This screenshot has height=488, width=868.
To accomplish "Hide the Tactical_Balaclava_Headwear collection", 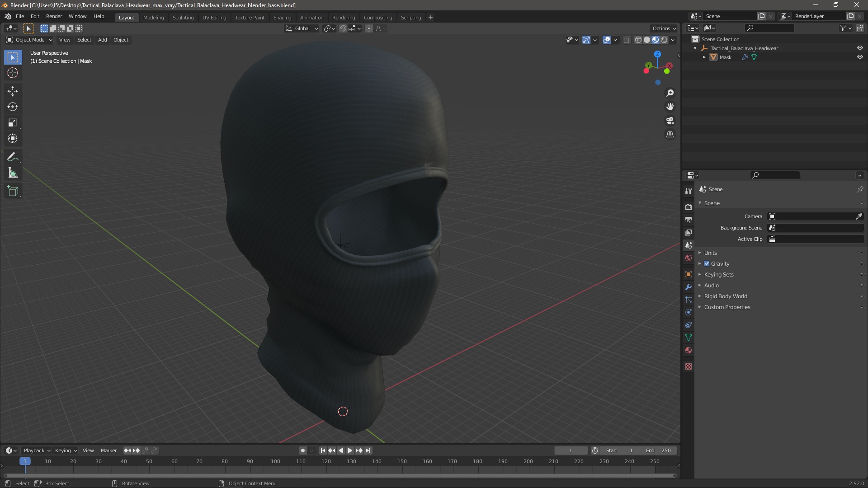I will click(x=860, y=48).
